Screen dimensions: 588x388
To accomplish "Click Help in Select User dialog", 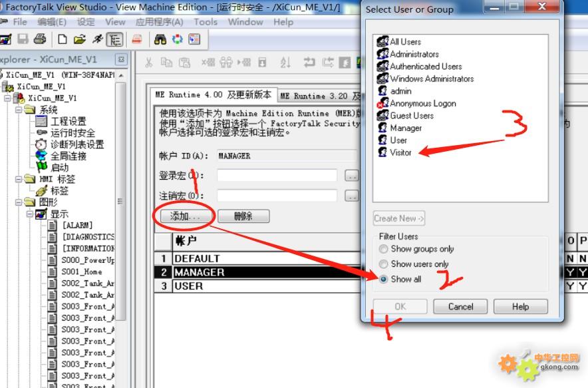I will (521, 307).
